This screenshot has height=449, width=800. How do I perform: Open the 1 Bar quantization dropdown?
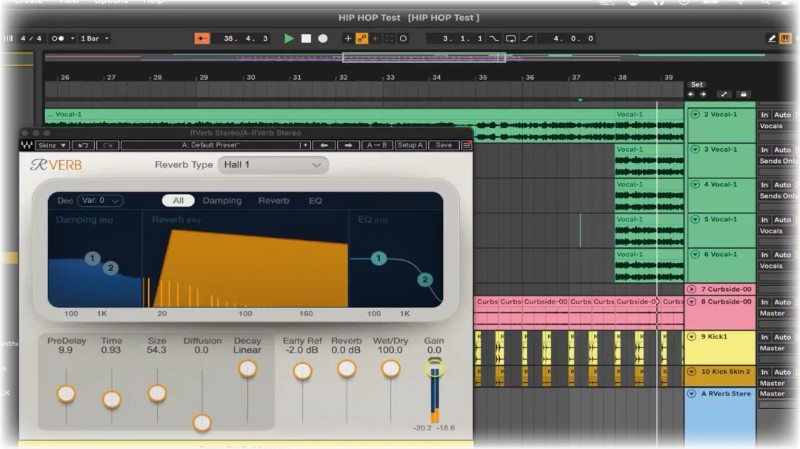pyautogui.click(x=95, y=38)
